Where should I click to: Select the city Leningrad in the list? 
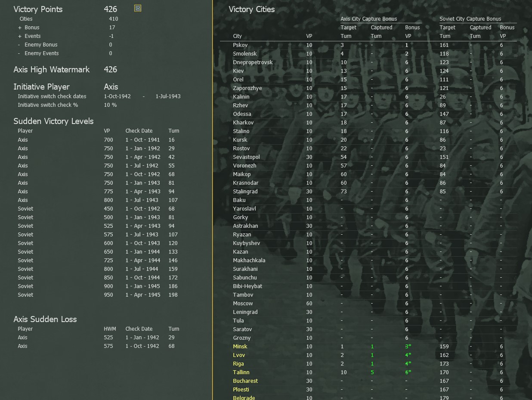tap(245, 312)
